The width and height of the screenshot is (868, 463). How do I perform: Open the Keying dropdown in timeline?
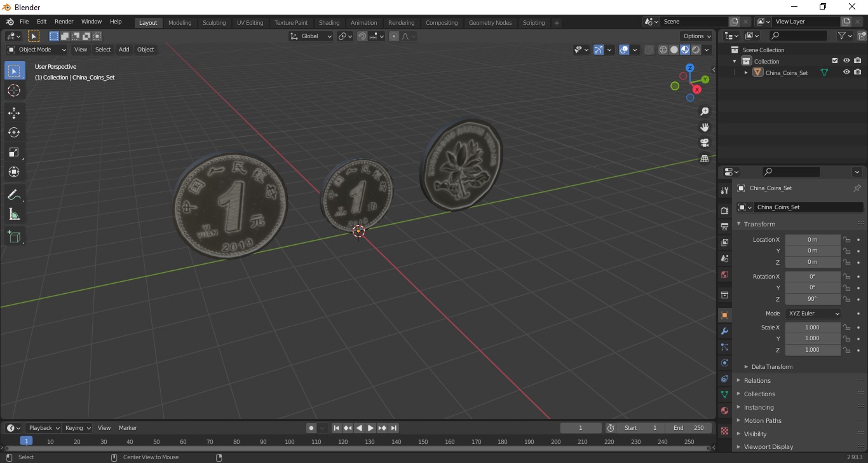coord(78,428)
